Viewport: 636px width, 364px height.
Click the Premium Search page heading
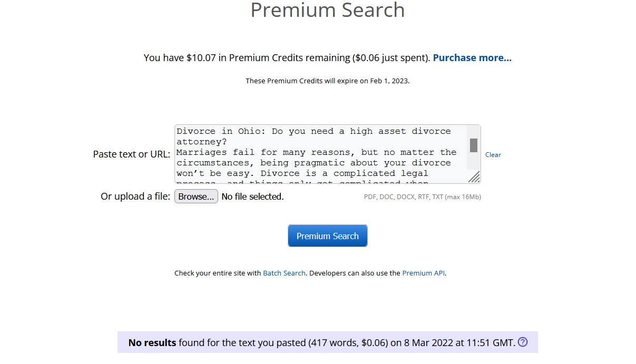(327, 11)
